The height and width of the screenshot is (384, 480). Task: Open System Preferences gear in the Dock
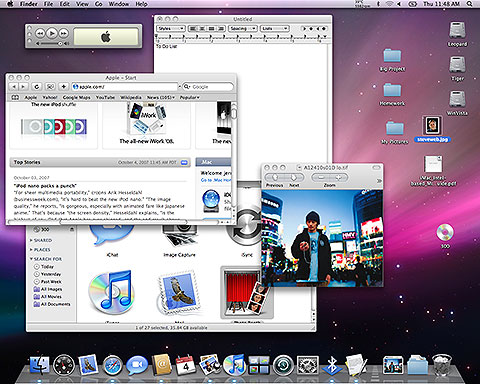point(307,365)
